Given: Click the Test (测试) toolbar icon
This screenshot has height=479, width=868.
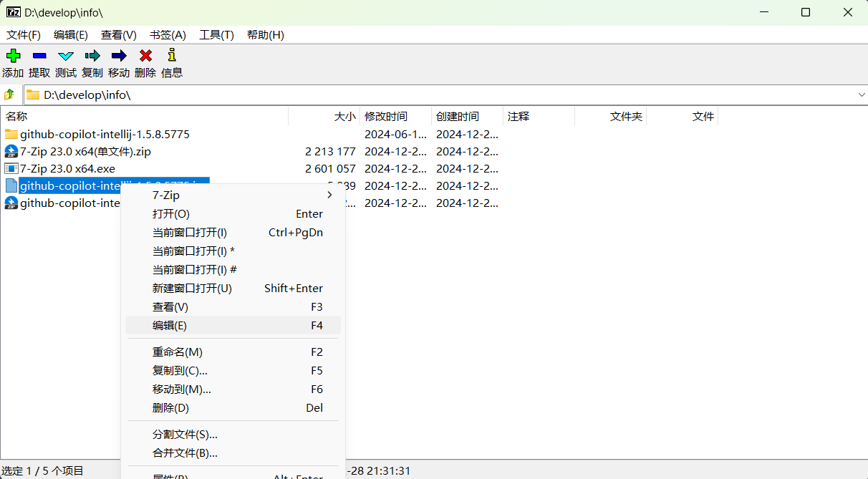Looking at the screenshot, I should (66, 55).
